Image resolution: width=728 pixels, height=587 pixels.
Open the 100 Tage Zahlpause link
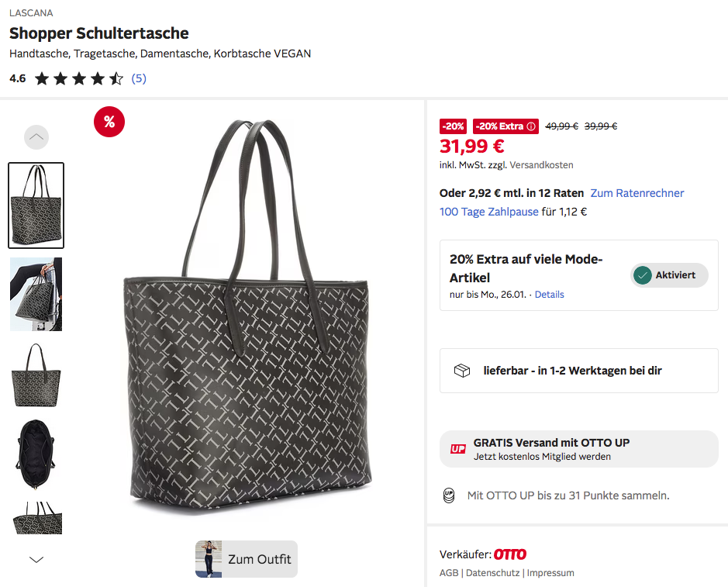coord(488,212)
